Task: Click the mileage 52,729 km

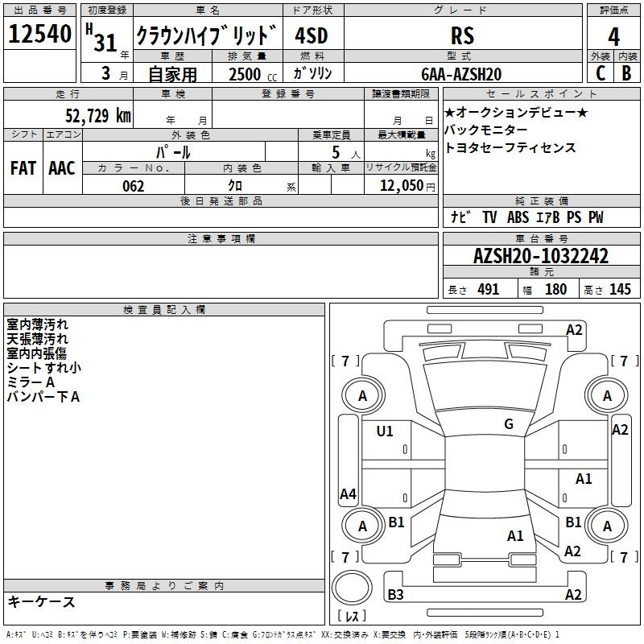Action: tap(98, 115)
